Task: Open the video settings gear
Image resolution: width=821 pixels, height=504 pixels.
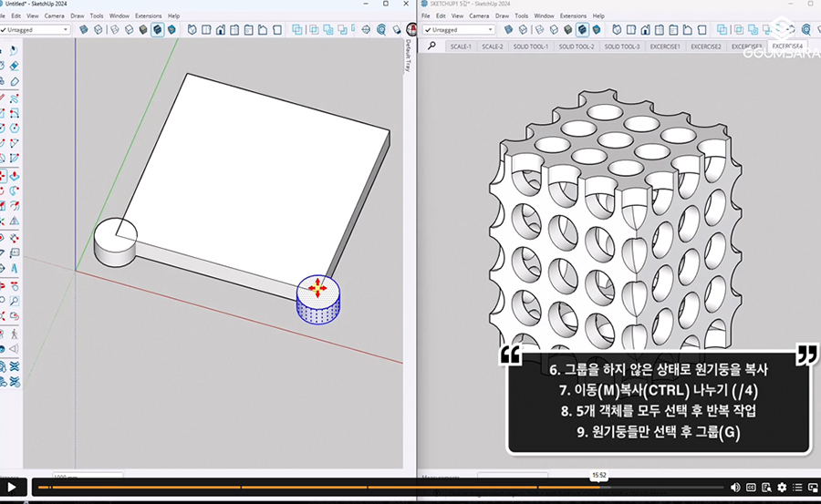Action: pos(782,488)
